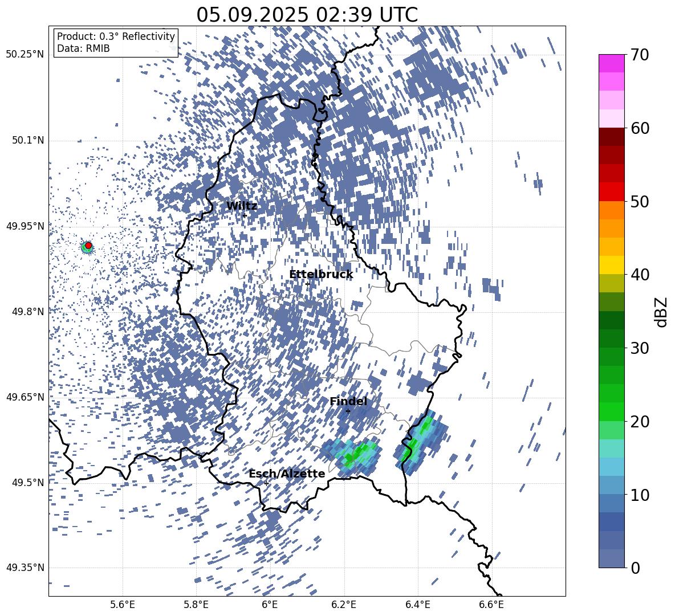Click the Findel location label
Screen dimensions: 675x616
coord(348,401)
